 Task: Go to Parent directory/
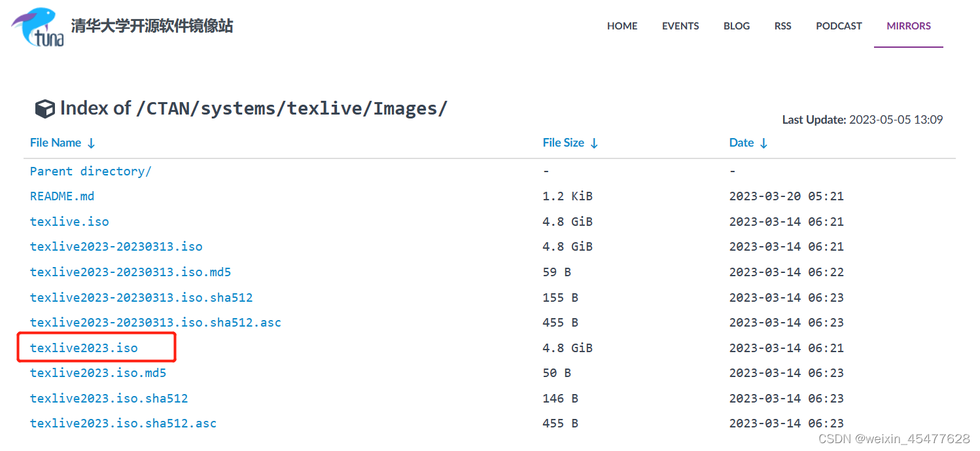91,171
